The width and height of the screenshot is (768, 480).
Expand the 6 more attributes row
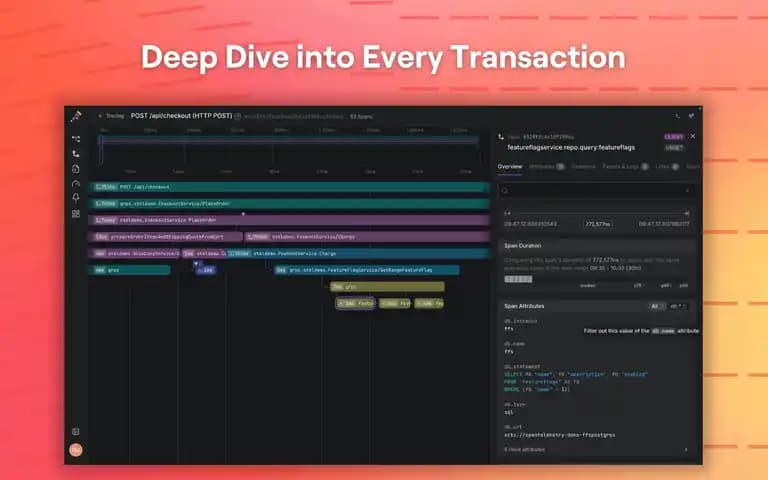[x=596, y=450]
